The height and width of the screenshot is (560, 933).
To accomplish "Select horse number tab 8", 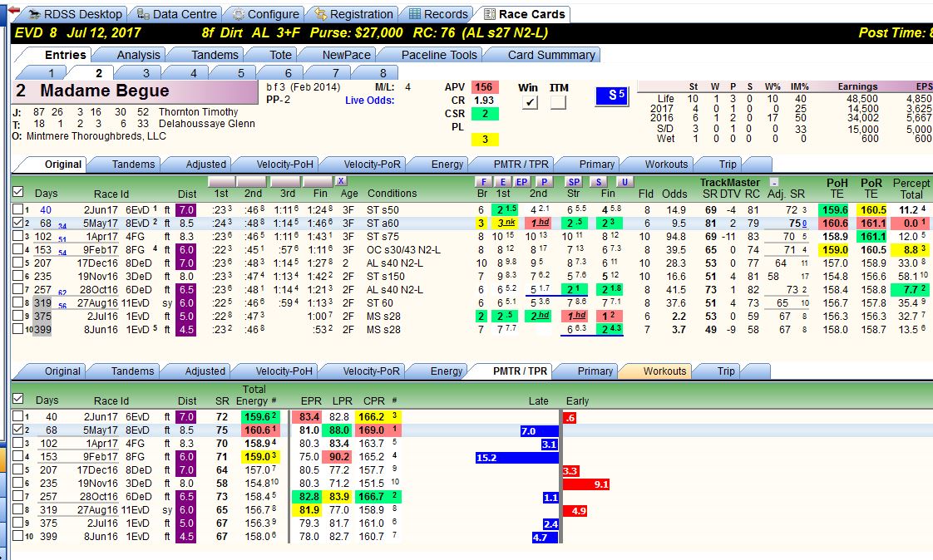I will click(383, 73).
